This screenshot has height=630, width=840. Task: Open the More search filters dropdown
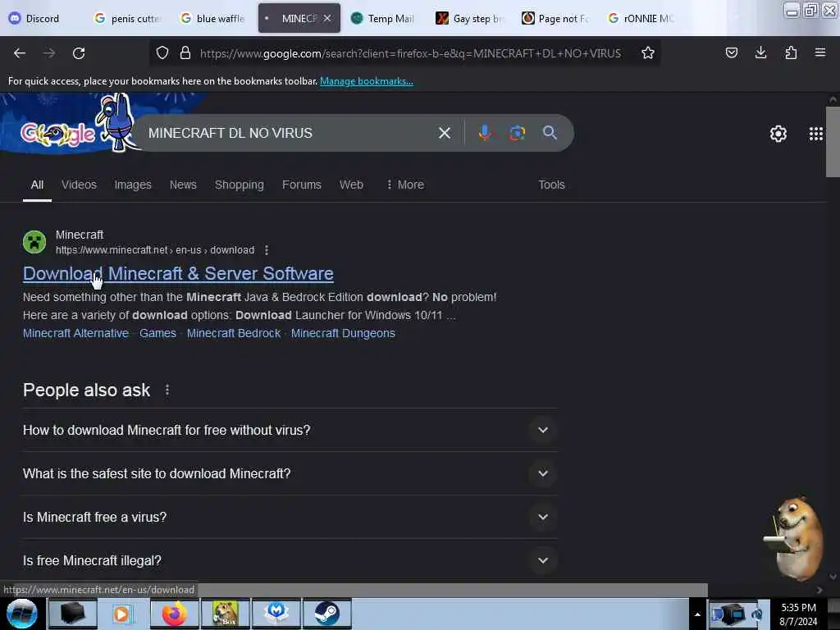(405, 185)
